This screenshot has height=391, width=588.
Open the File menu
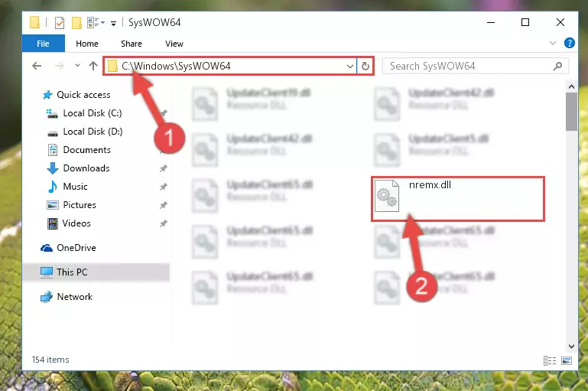pos(43,44)
